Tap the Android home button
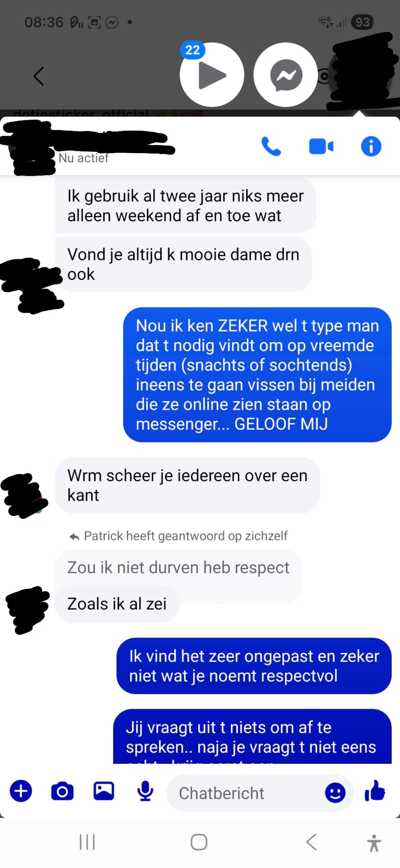 click(199, 842)
